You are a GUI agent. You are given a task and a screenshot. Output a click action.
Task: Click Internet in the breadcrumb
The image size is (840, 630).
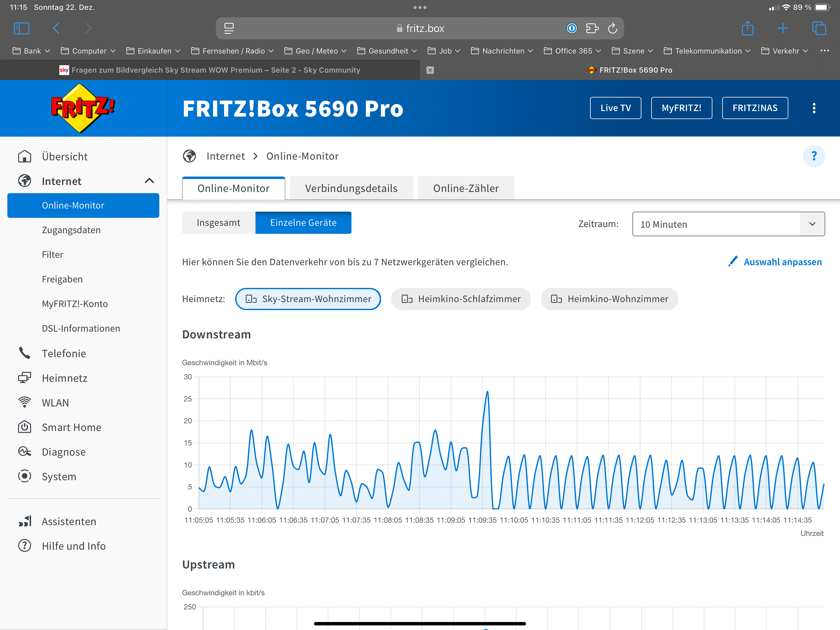pyautogui.click(x=226, y=156)
